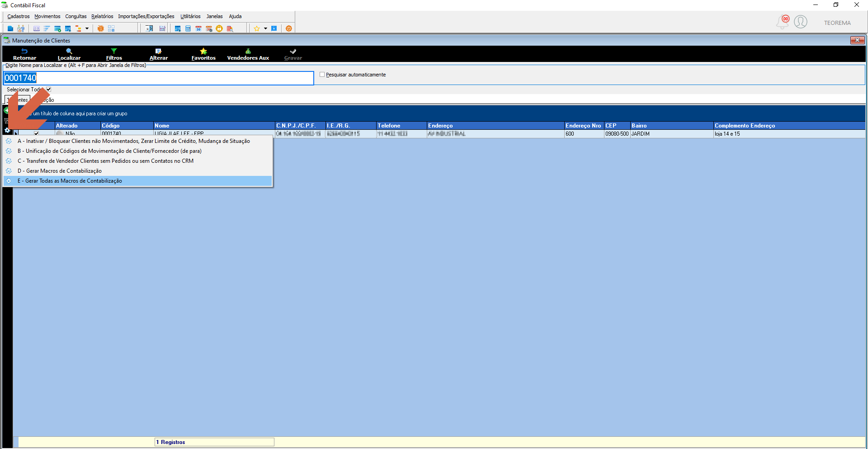Click the yellow star favorites toolbar icon
Screen dimensions: 868x449
pos(257,28)
